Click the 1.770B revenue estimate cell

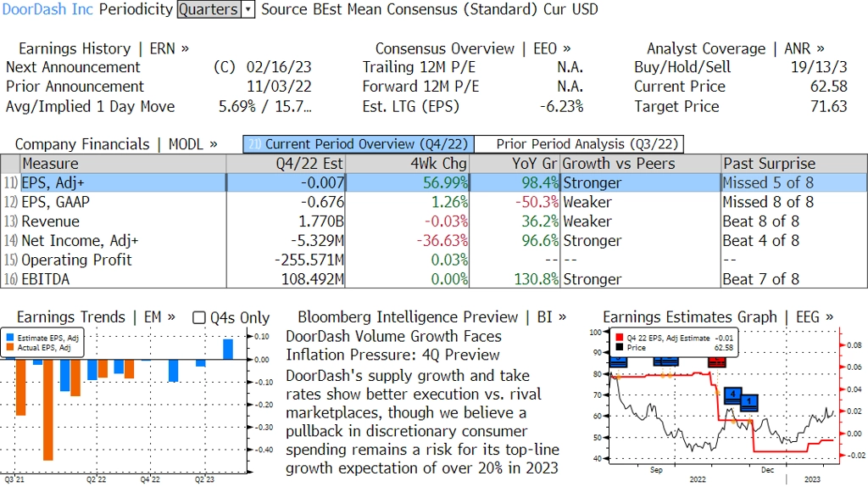tap(286, 221)
